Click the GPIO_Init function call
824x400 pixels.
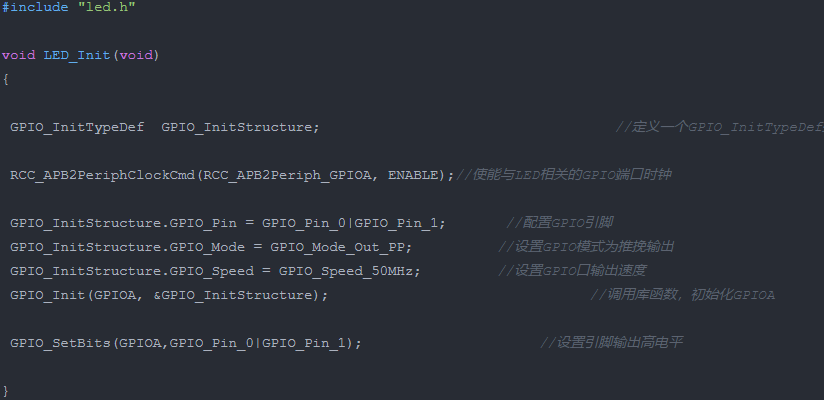[x=47, y=295]
